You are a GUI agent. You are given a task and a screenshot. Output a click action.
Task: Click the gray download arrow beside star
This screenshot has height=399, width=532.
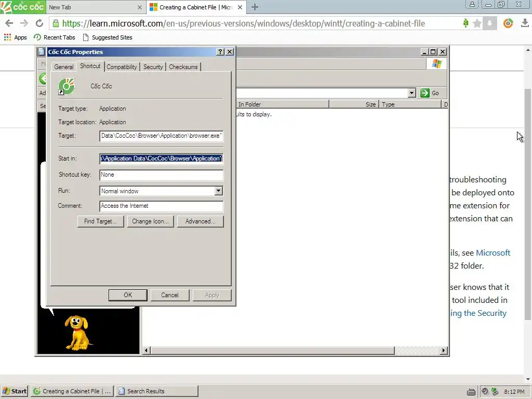tap(489, 23)
